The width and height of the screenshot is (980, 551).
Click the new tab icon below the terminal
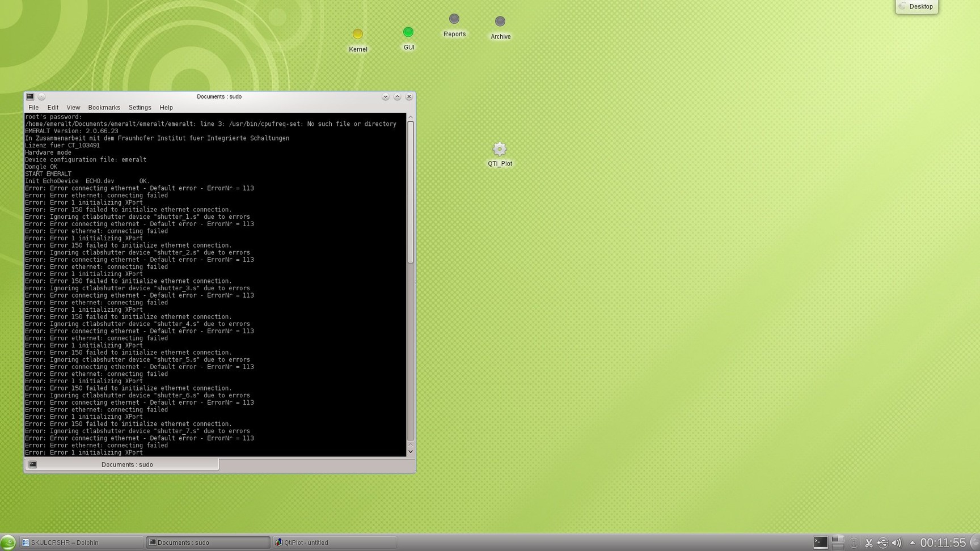[33, 464]
